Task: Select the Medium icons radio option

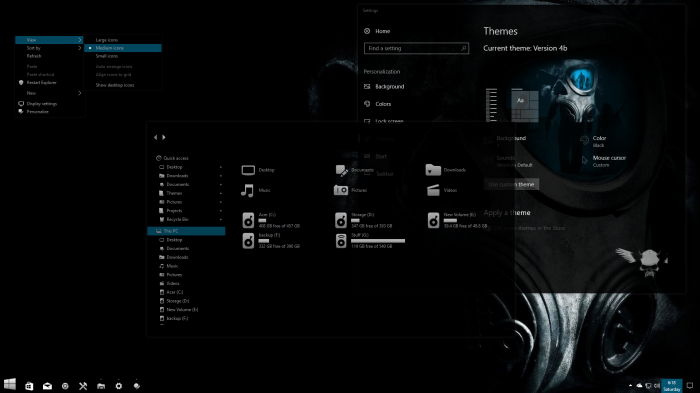Action: [123, 48]
